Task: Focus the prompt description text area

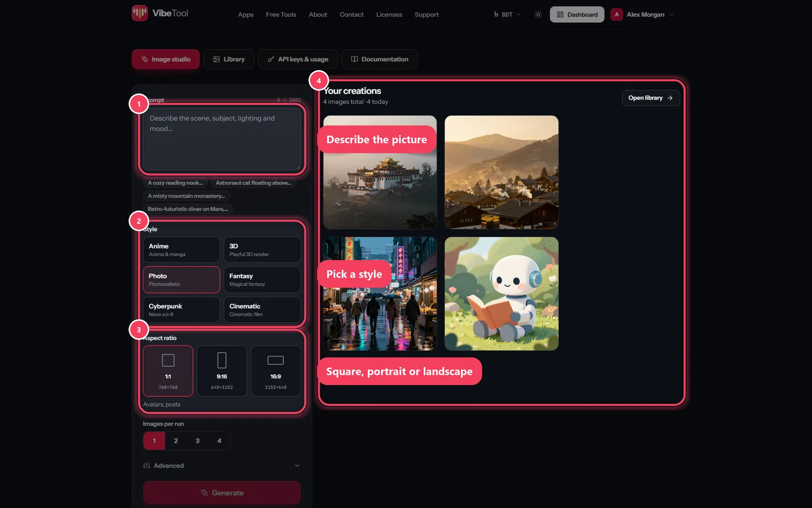Action: coord(222,139)
